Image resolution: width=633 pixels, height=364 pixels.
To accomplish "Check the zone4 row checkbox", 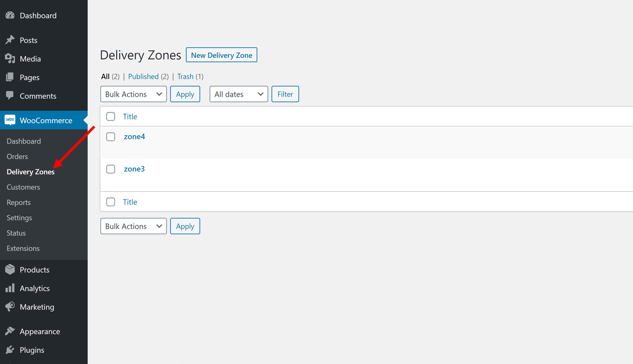I will [110, 137].
